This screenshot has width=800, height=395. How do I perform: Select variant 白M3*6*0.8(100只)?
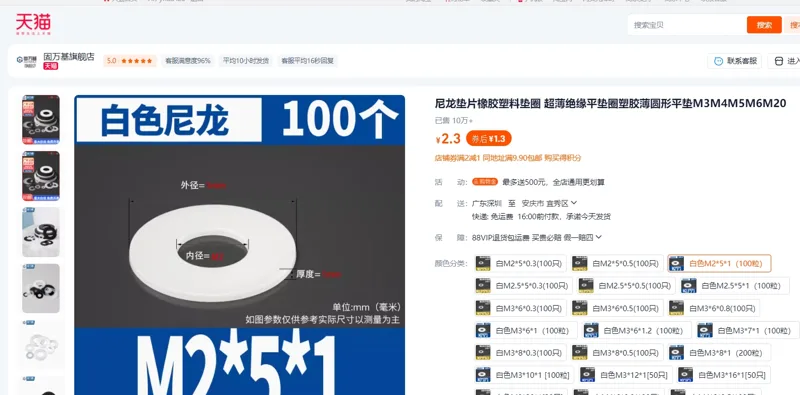713,308
